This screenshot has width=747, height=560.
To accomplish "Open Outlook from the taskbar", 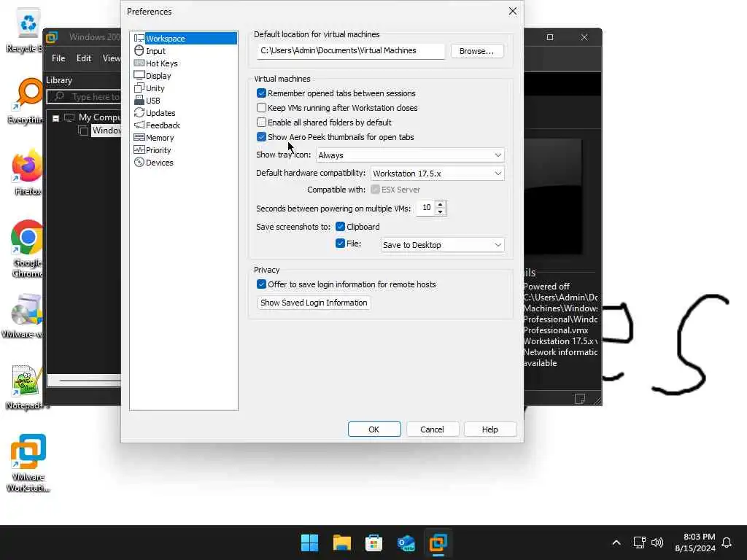I will 406,542.
